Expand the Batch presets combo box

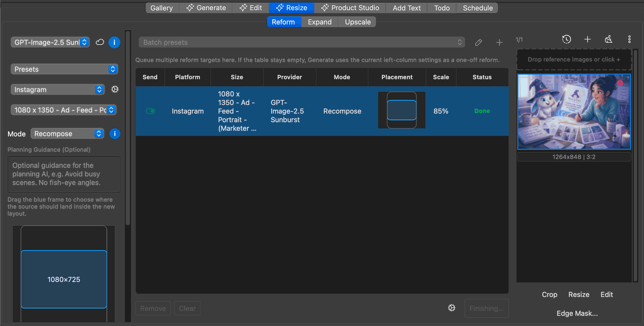301,42
